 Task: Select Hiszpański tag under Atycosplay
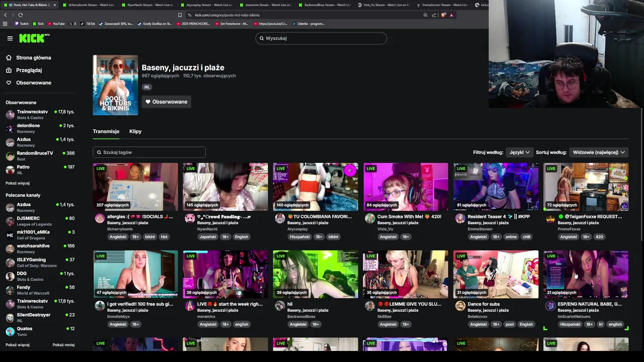(x=299, y=237)
